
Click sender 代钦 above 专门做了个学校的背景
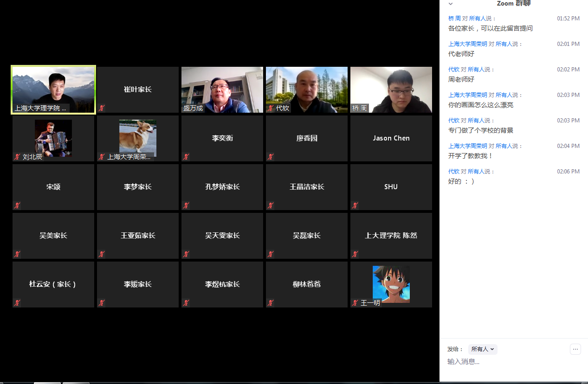(454, 121)
